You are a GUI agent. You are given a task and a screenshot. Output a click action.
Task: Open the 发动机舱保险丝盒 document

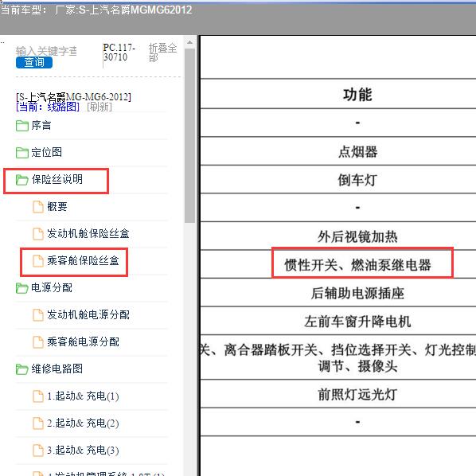click(x=88, y=233)
